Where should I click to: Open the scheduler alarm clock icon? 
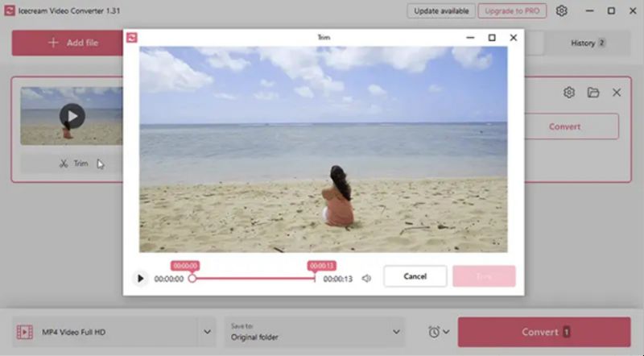pyautogui.click(x=434, y=332)
